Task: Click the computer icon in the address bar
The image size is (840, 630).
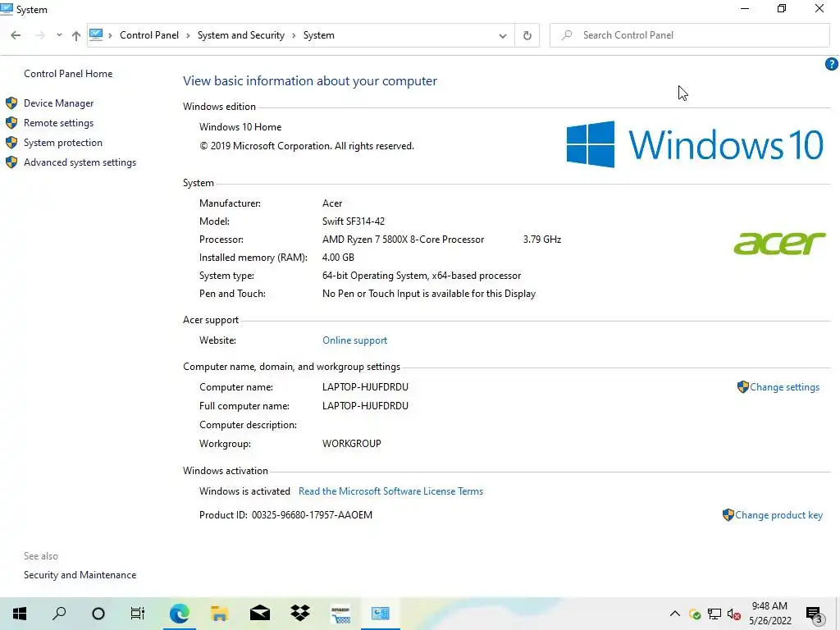Action: tap(97, 34)
